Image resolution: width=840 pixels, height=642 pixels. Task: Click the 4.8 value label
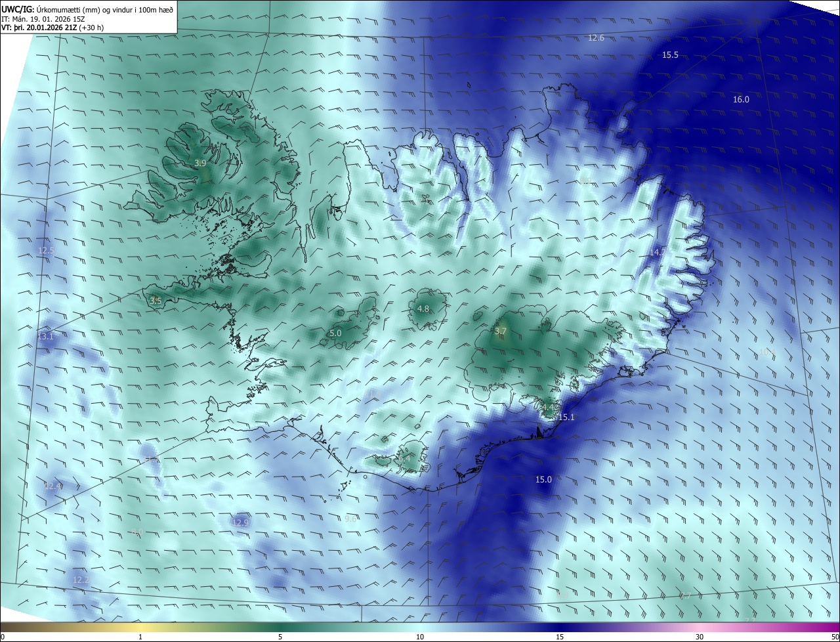[x=423, y=309]
